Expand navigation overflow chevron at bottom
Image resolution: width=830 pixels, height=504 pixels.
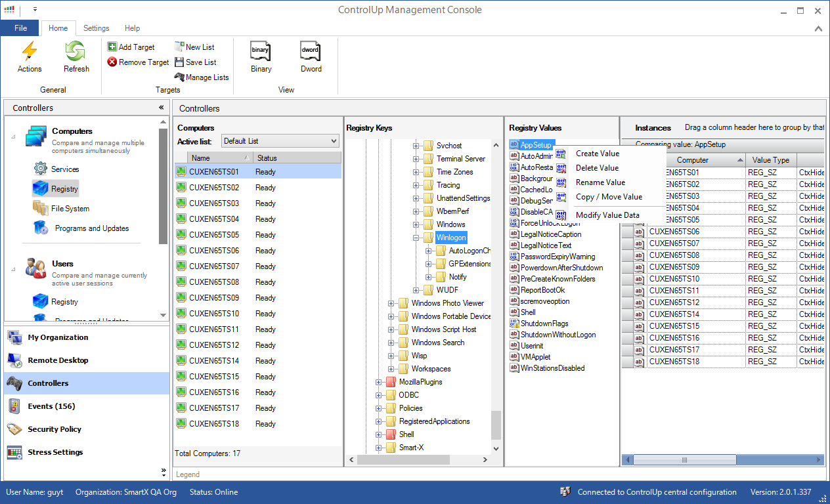[164, 471]
